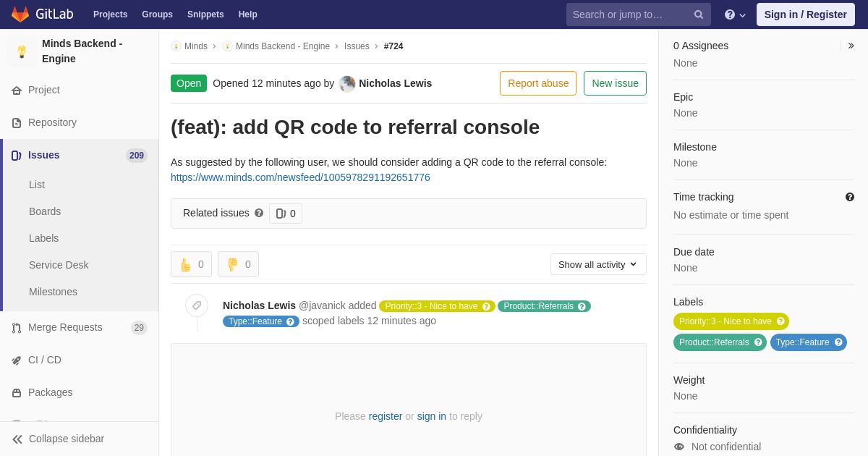This screenshot has height=456, width=868.
Task: Click sidebar Priority::3 - Nice to have label
Action: click(x=725, y=321)
